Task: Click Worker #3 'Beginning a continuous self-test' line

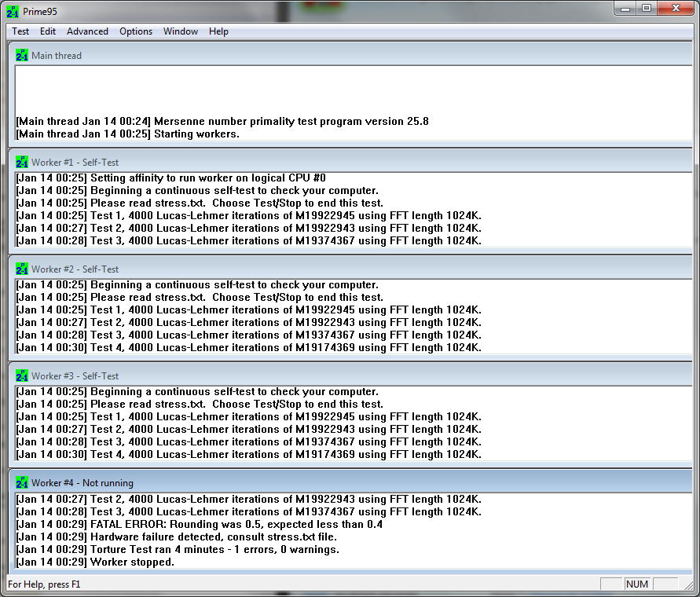Action: (197, 392)
